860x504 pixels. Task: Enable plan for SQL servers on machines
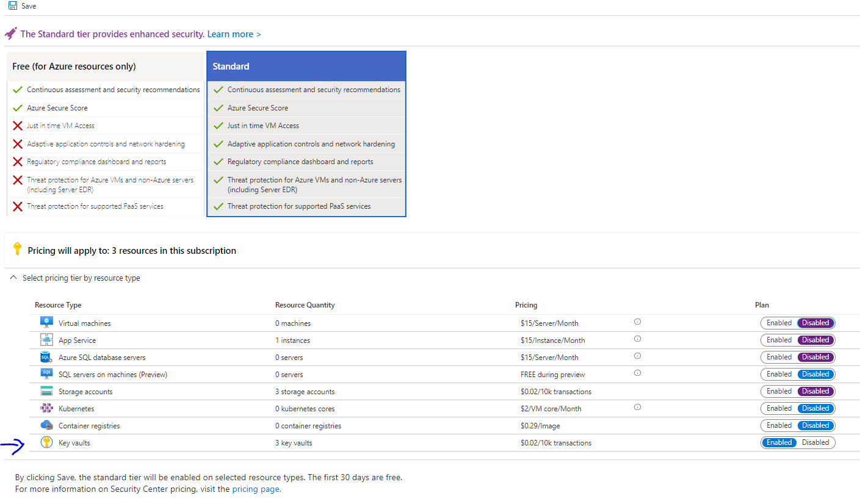(x=779, y=374)
